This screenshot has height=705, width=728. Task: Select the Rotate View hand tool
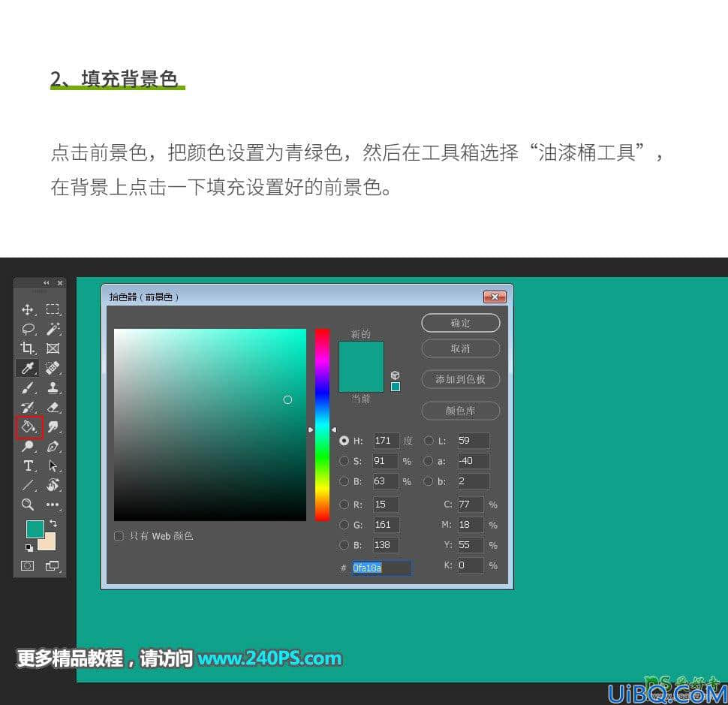coord(53,485)
